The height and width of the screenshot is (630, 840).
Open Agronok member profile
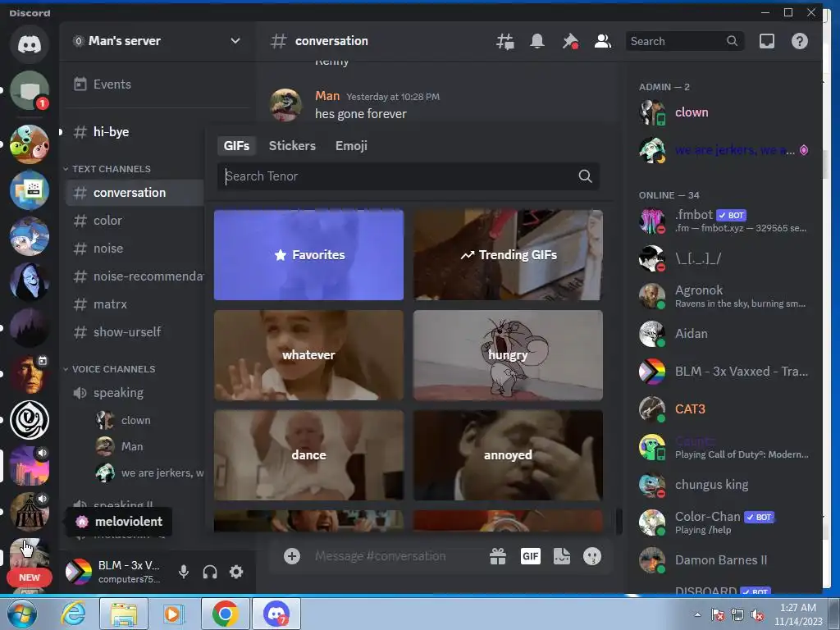coord(724,295)
